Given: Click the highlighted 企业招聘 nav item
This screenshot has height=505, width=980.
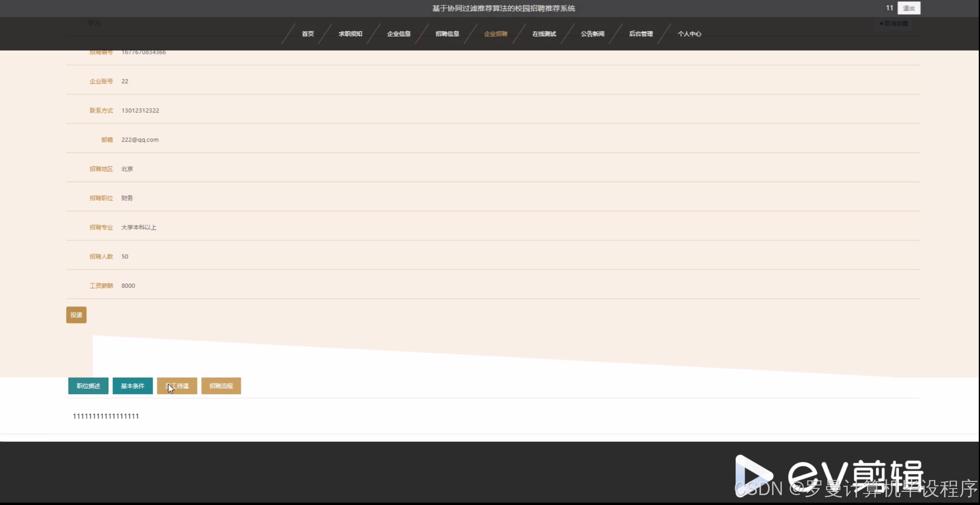Looking at the screenshot, I should pos(495,34).
